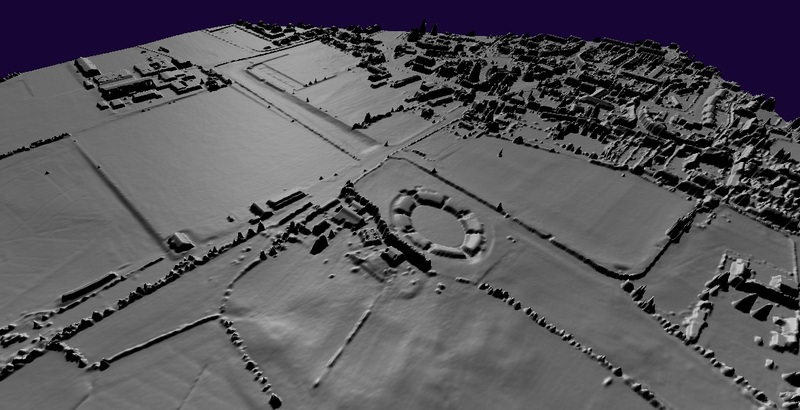Click the ring-shaped circular earthwork in terrain
This screenshot has width=800, height=410.
437,223
